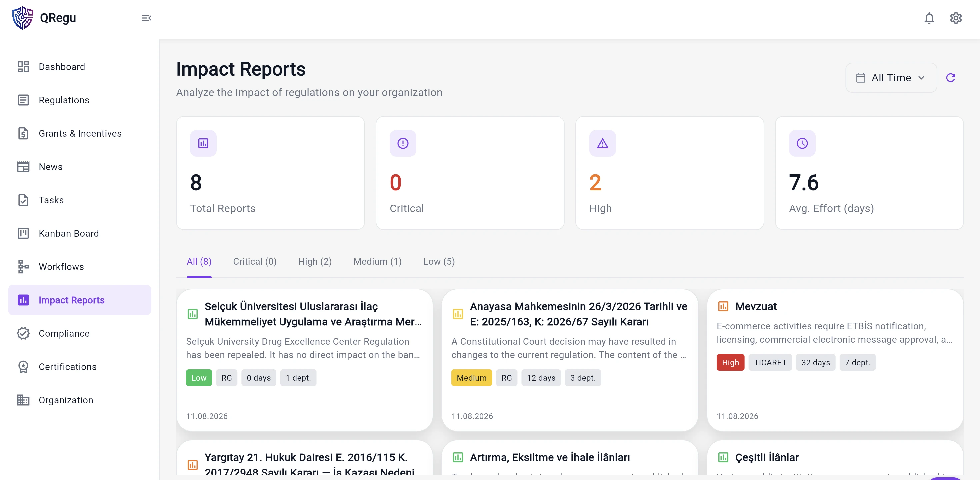The image size is (980, 480).
Task: Click the Kanban Board icon
Action: pos(23,233)
